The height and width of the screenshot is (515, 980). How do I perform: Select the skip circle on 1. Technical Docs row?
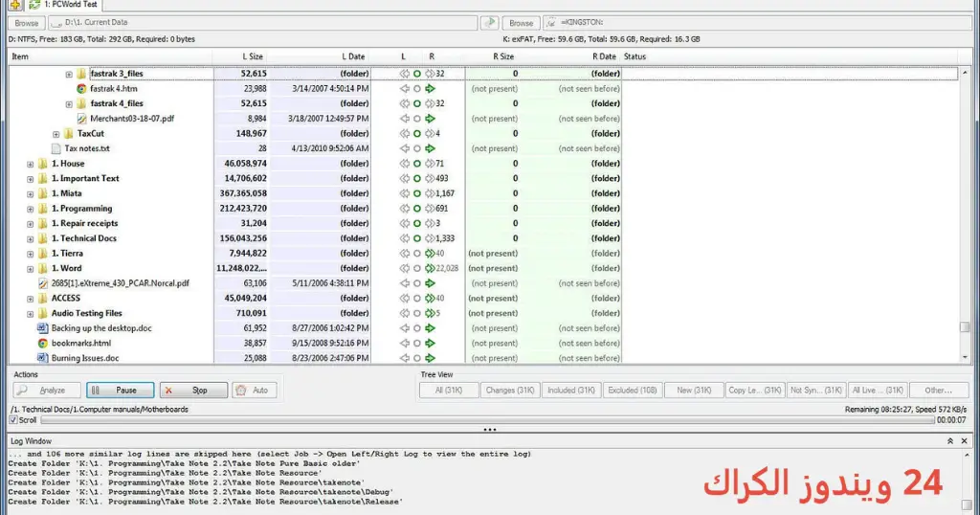click(417, 238)
